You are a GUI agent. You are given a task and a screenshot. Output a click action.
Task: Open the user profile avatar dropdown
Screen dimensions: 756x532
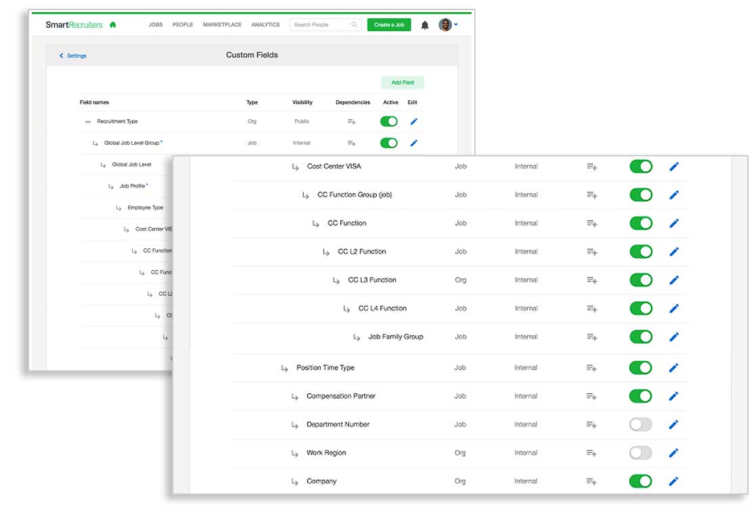click(x=447, y=25)
